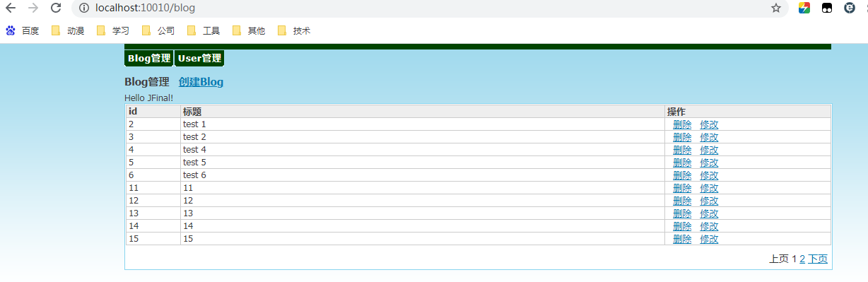Open the 技术 bookmark folder
868x282 pixels.
click(x=294, y=30)
